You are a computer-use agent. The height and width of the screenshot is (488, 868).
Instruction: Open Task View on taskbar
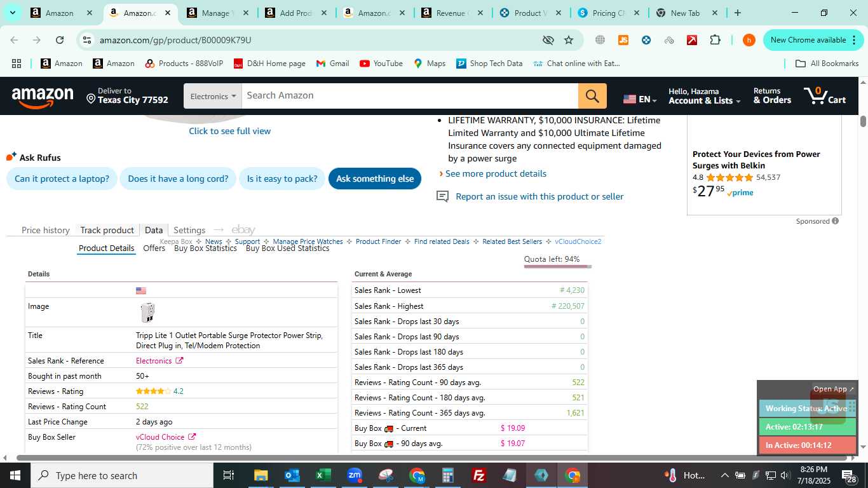[x=229, y=475]
